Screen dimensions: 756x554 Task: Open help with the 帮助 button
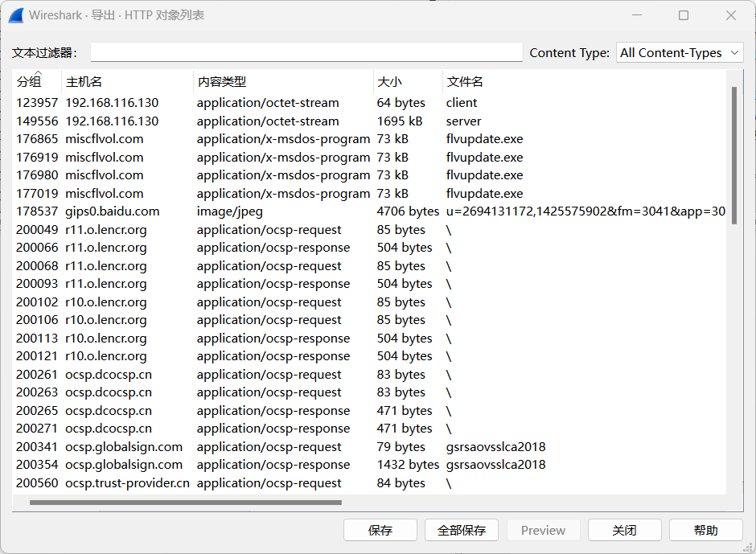pyautogui.click(x=705, y=531)
